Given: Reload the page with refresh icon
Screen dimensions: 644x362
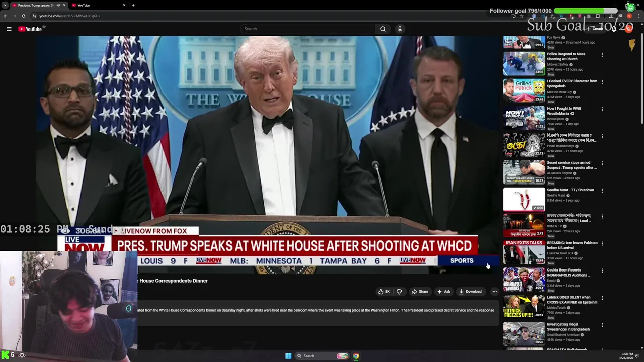Looking at the screenshot, I should tap(23, 16).
